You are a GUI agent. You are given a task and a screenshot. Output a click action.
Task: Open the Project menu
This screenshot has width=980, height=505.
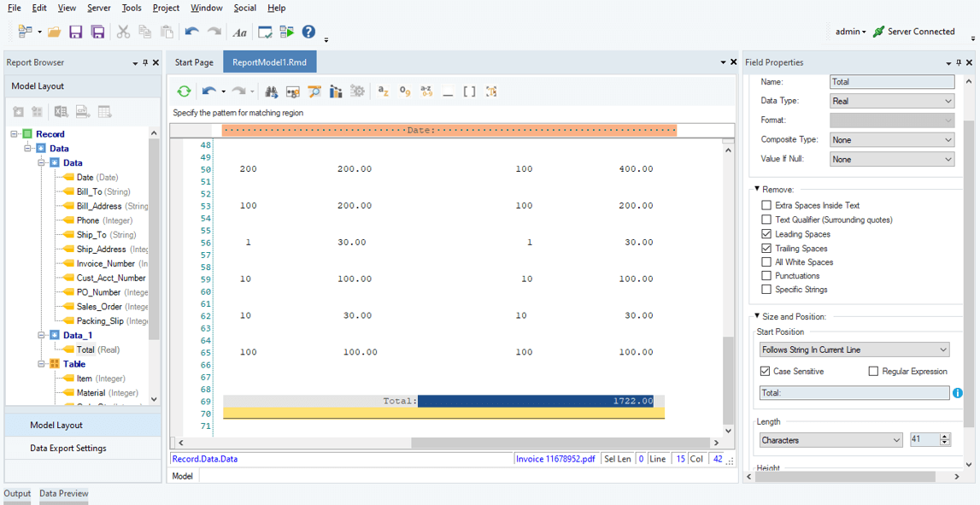tap(166, 8)
